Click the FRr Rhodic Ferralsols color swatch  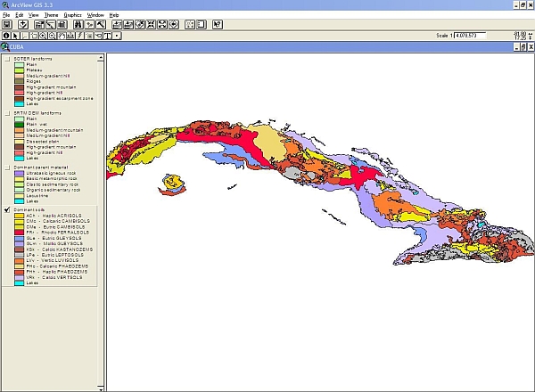19,232
